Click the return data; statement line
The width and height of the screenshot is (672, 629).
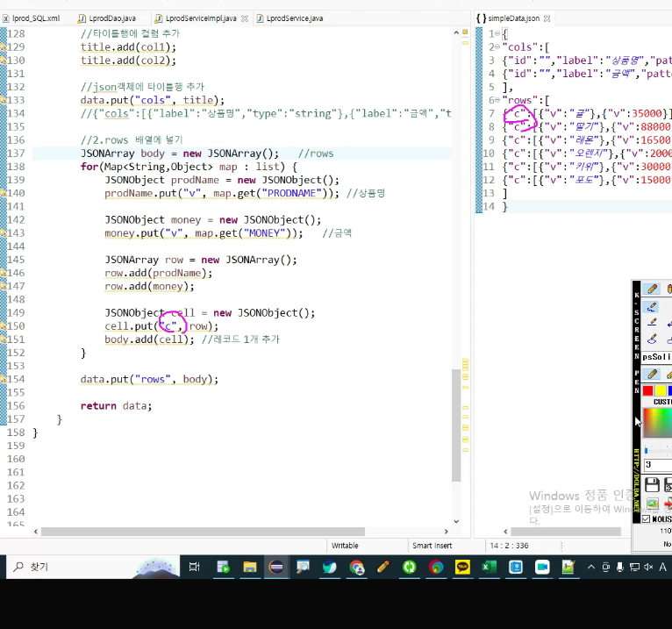pos(116,405)
